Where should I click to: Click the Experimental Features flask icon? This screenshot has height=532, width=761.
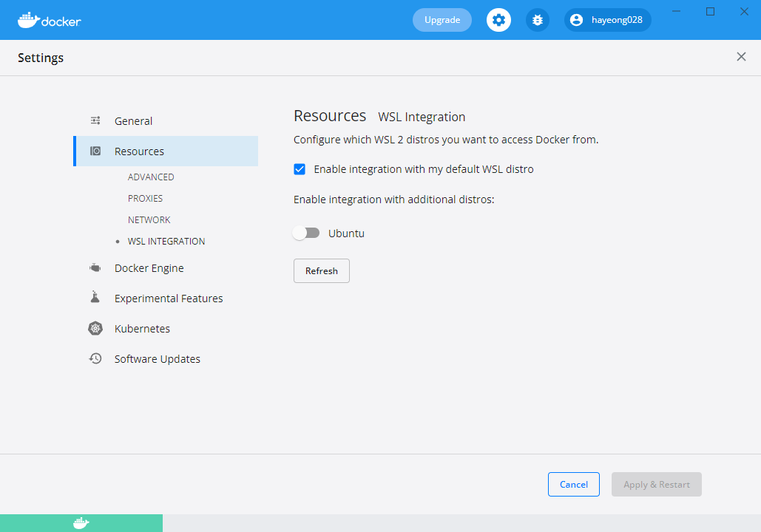point(95,297)
